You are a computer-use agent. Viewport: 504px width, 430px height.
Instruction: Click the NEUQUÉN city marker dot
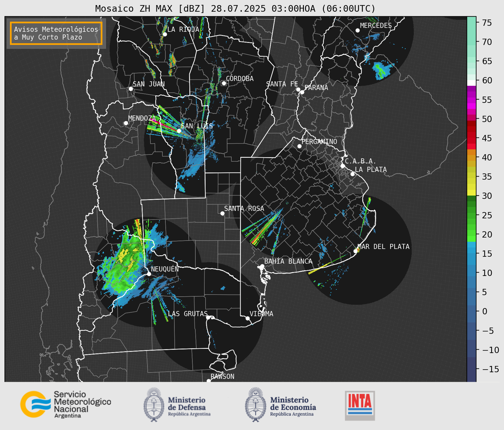tap(149, 274)
